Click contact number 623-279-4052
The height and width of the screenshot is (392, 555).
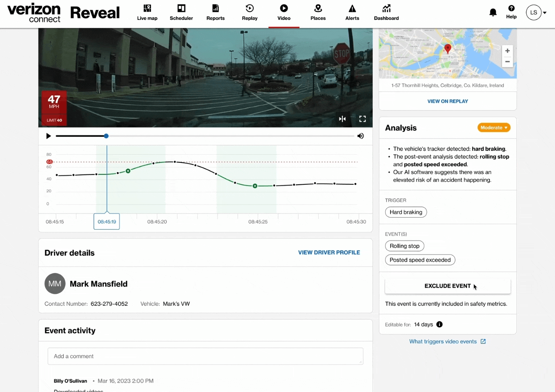109,304
